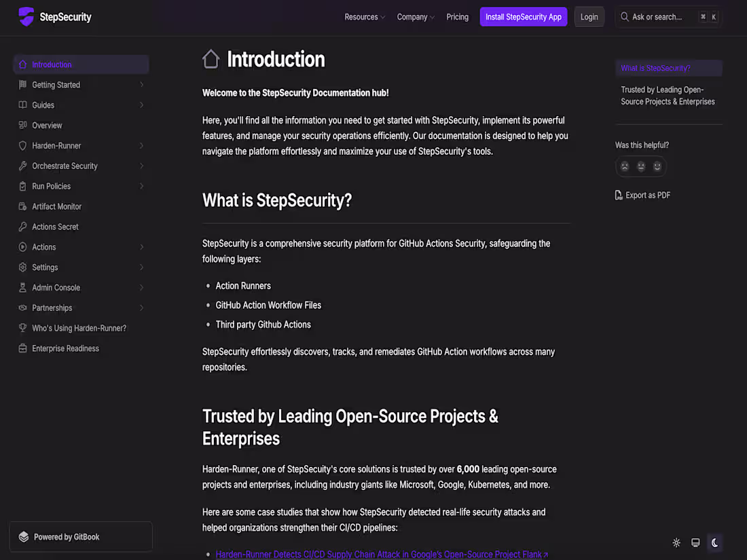This screenshot has width=747, height=560.
Task: Expand the Getting Started section
Action: (x=141, y=84)
